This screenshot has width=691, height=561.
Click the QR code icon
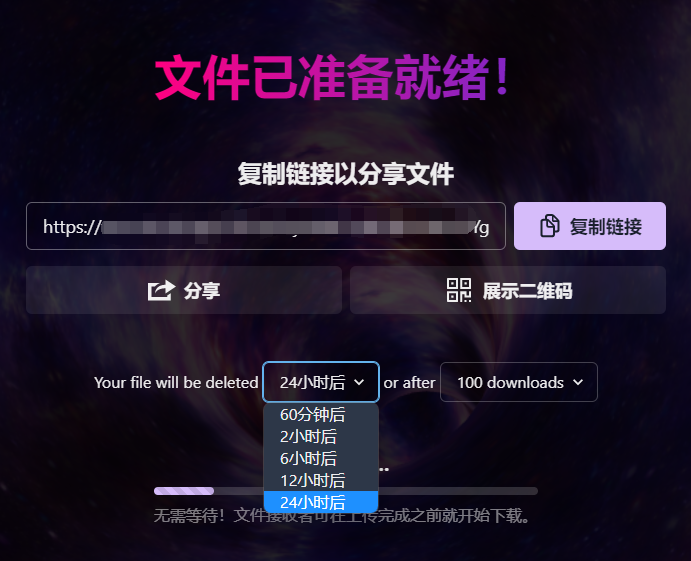tap(459, 290)
